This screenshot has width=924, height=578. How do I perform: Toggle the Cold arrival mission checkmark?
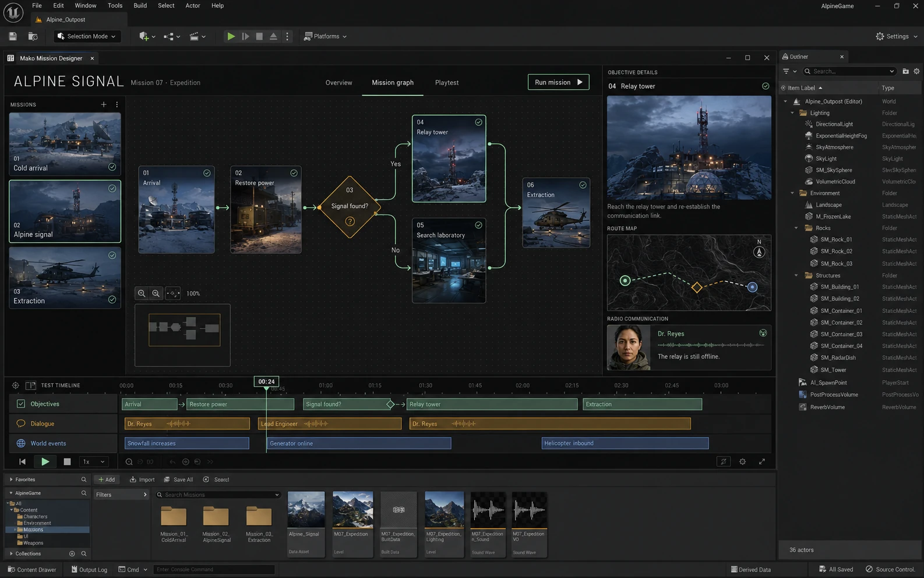pyautogui.click(x=112, y=167)
